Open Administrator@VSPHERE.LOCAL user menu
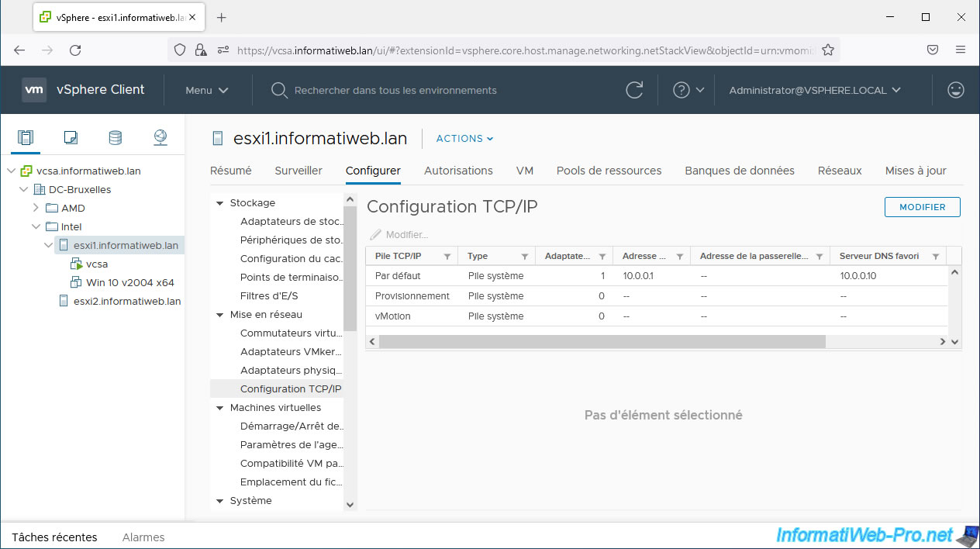 tap(815, 90)
